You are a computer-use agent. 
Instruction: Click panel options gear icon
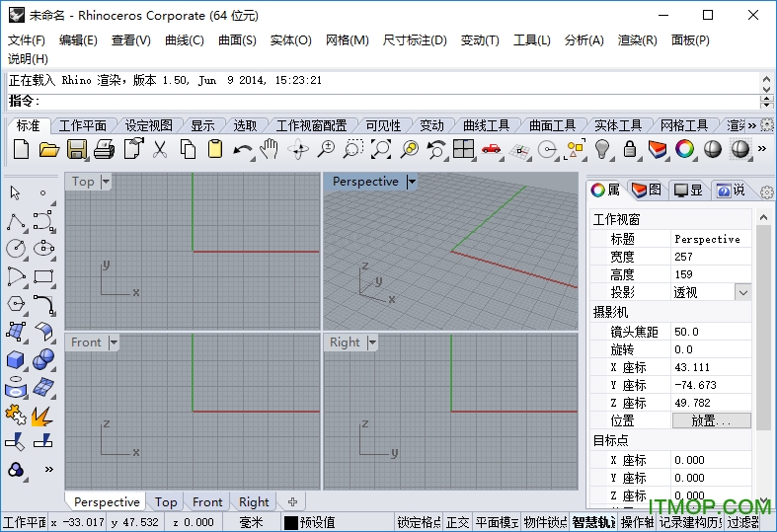[766, 191]
